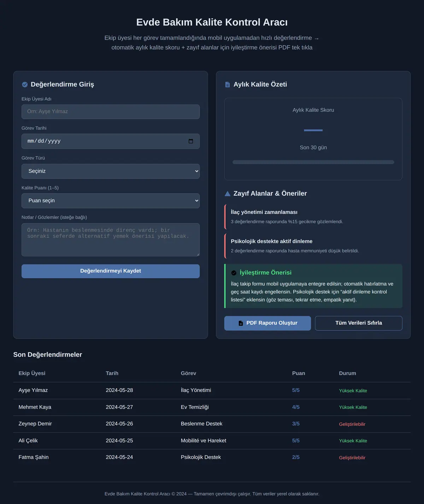Click the Son Değerlendirmeler heading
Image resolution: width=424 pixels, height=504 pixels.
tap(48, 355)
